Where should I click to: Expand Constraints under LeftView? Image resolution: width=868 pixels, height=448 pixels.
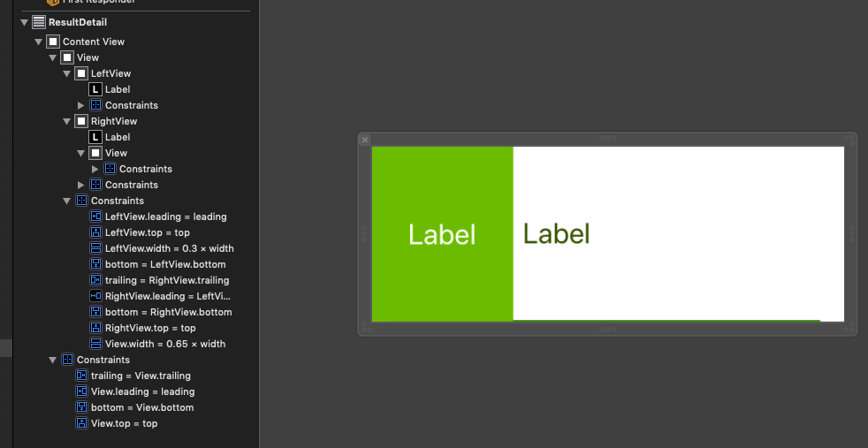(x=80, y=105)
